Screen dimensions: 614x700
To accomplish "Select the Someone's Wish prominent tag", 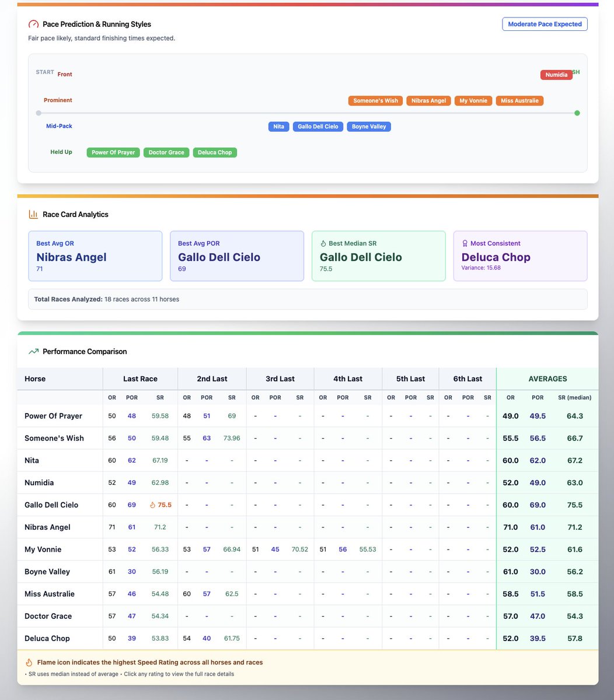I will click(376, 101).
